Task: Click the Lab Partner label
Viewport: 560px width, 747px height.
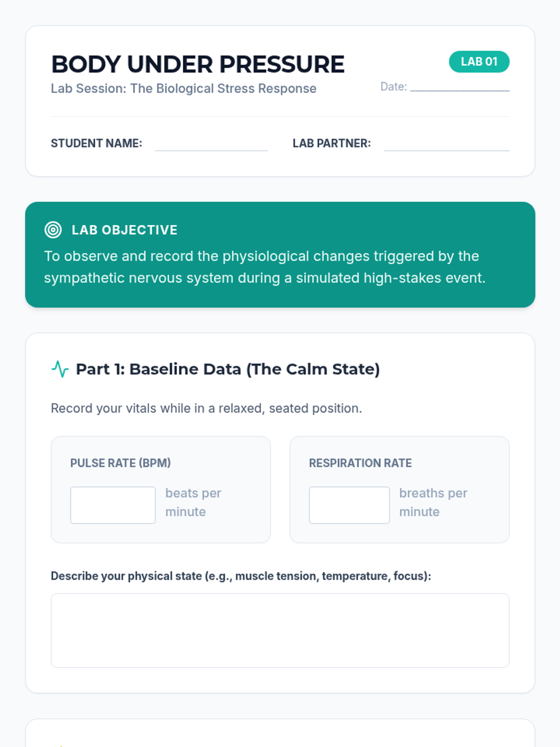Action: (x=331, y=143)
